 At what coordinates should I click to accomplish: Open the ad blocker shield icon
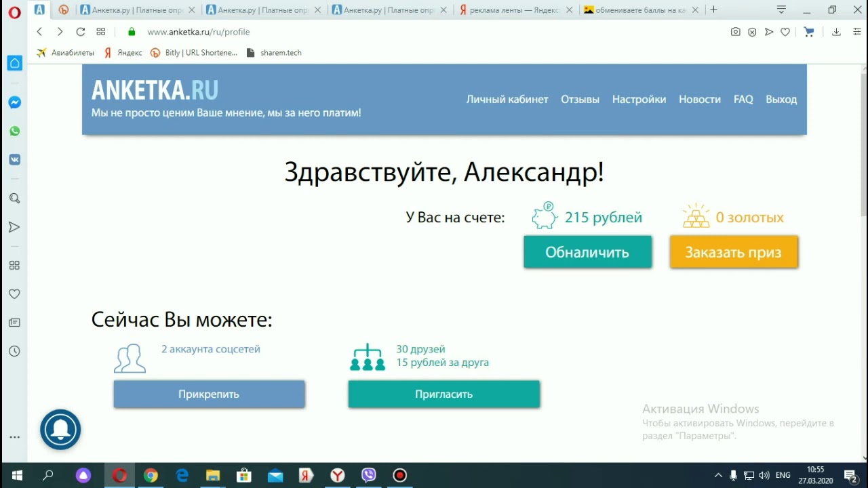click(752, 32)
